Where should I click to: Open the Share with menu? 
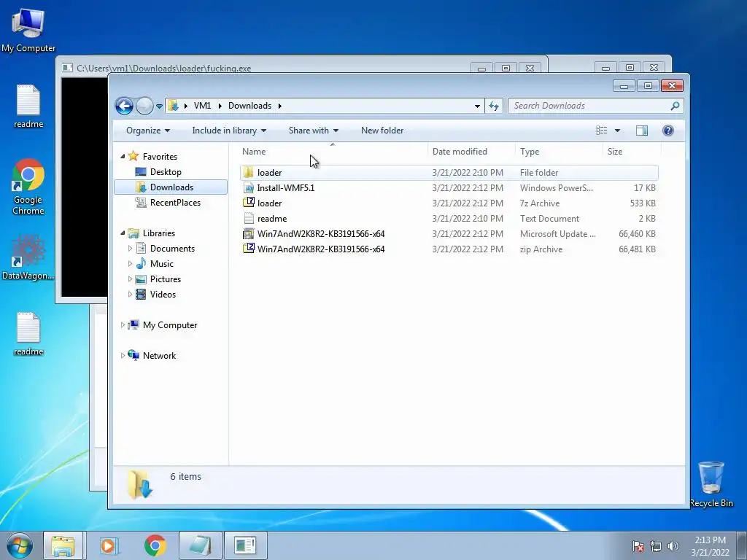(313, 131)
